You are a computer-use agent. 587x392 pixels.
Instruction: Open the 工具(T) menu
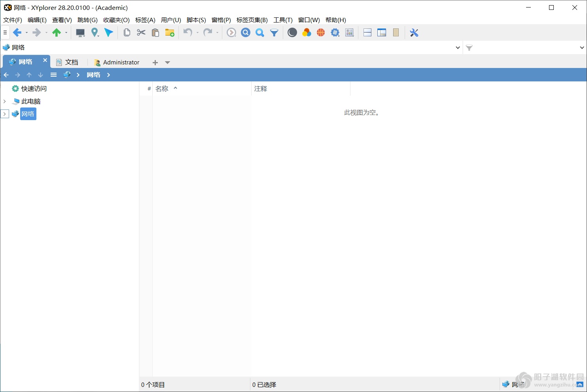282,20
